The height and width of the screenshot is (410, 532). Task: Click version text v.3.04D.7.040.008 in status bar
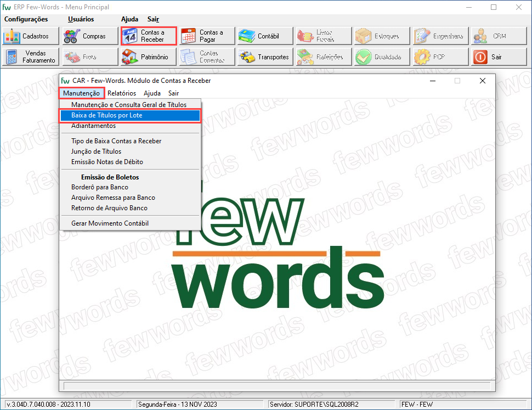48,404
